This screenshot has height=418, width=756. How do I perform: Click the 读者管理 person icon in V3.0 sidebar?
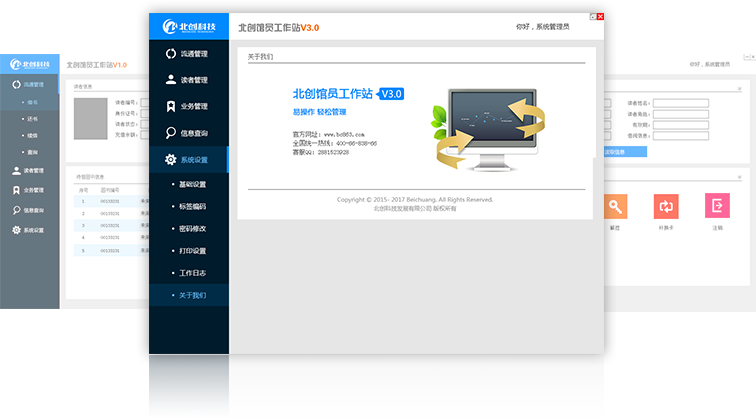coord(170,80)
